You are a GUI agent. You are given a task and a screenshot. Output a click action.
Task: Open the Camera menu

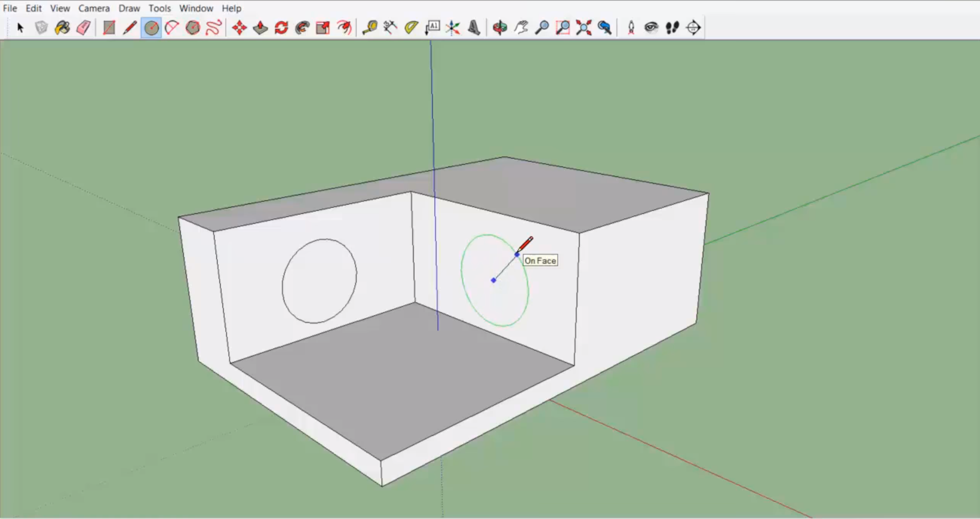pos(94,8)
